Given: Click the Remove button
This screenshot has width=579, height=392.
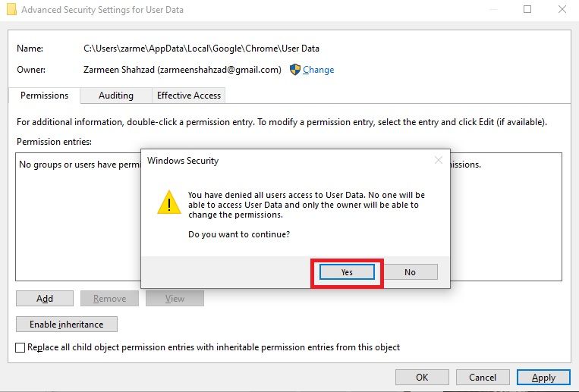Looking at the screenshot, I should [109, 299].
